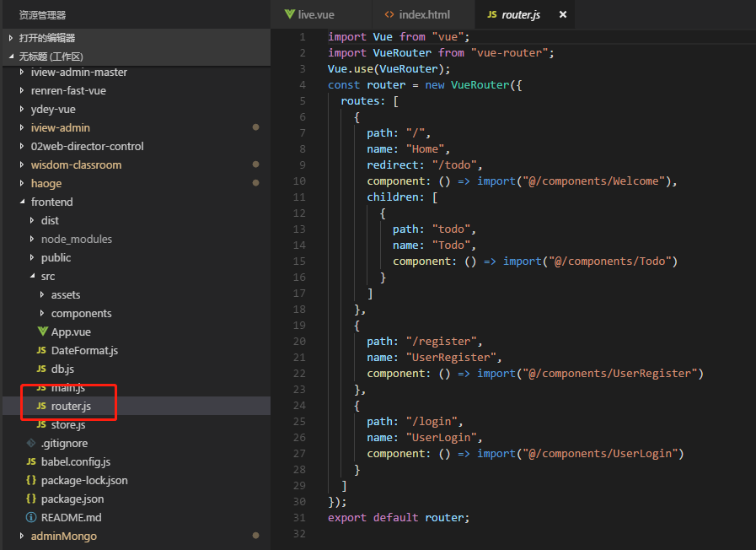This screenshot has height=550, width=756.
Task: Click the Vue icon beside App.vue
Action: (x=42, y=332)
